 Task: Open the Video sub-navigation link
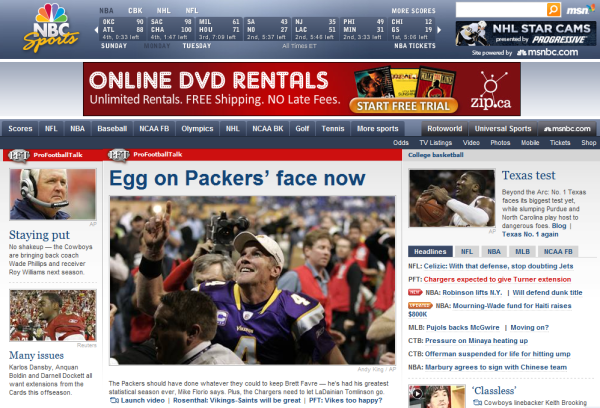pyautogui.click(x=471, y=143)
